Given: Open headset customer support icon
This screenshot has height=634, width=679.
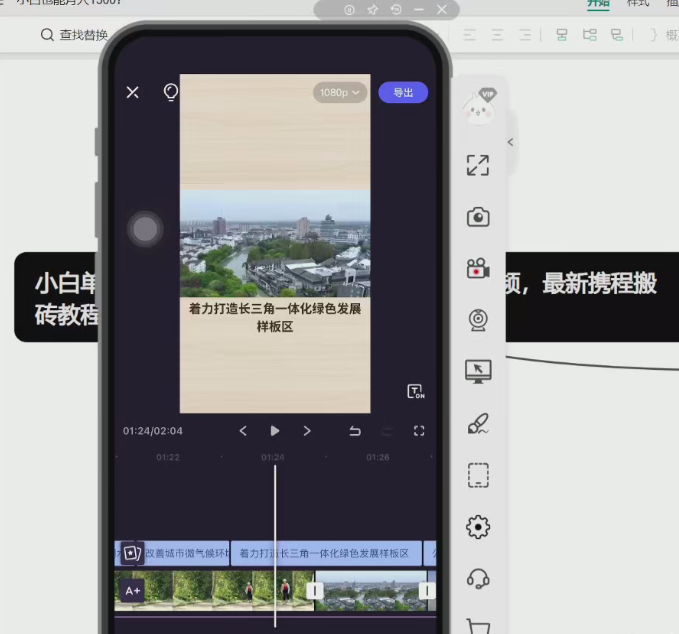Looking at the screenshot, I should [478, 578].
